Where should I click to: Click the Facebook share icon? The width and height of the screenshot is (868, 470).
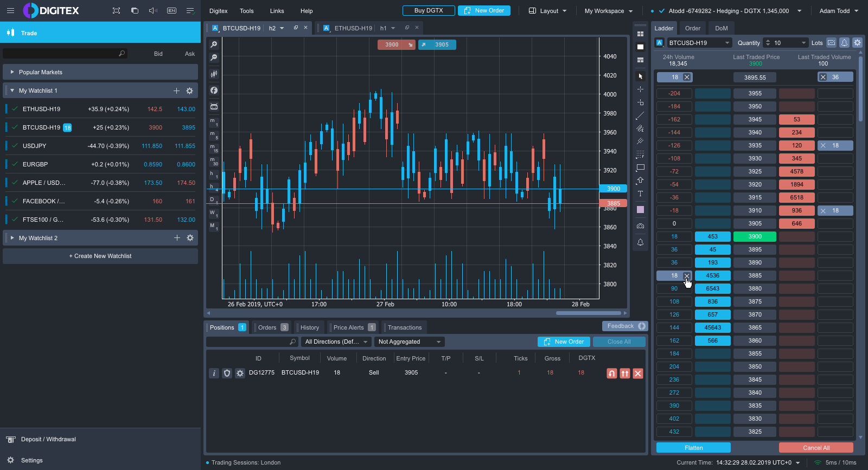click(214, 91)
